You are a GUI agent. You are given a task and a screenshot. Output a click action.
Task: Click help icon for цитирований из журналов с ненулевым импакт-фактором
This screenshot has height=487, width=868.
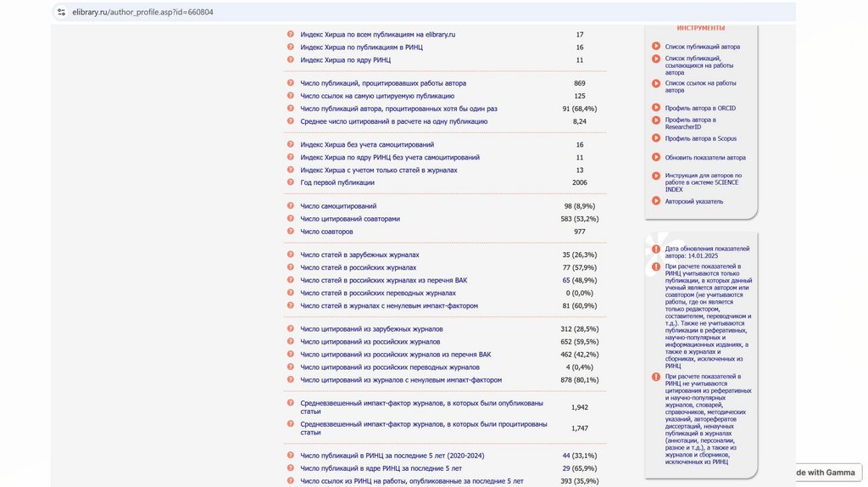tap(290, 379)
